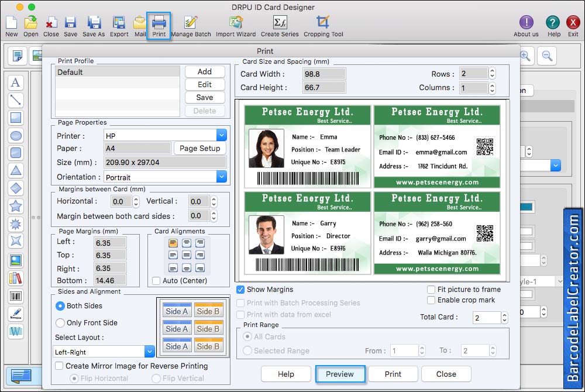Image resolution: width=585 pixels, height=392 pixels.
Task: Open the Select Layout dropdown
Action: pyautogui.click(x=150, y=352)
